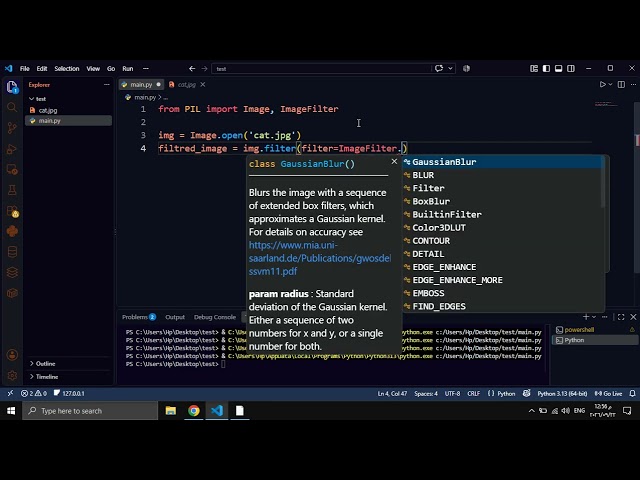640x480 pixels.
Task: Select EDGE_ENHANCE_MORE suggestion
Action: tap(502, 280)
